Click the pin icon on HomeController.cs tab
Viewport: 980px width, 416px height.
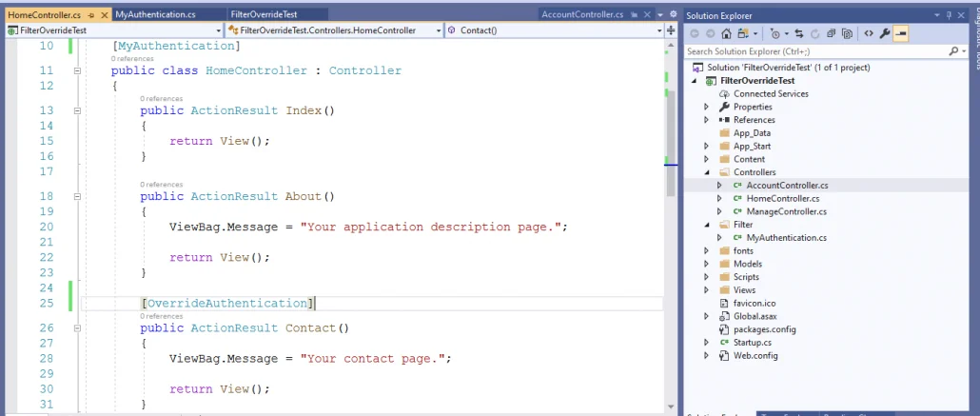pyautogui.click(x=90, y=14)
